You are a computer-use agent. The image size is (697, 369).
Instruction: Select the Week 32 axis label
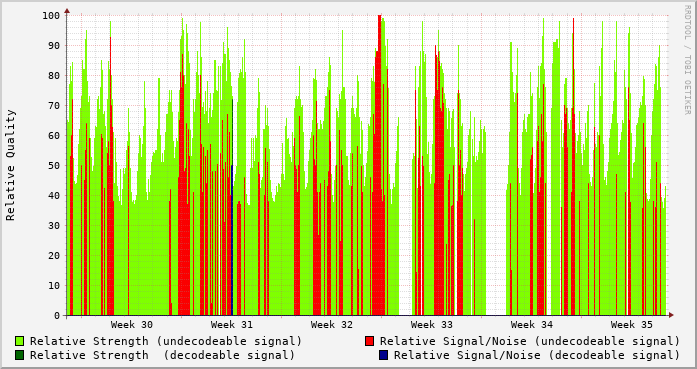332,325
